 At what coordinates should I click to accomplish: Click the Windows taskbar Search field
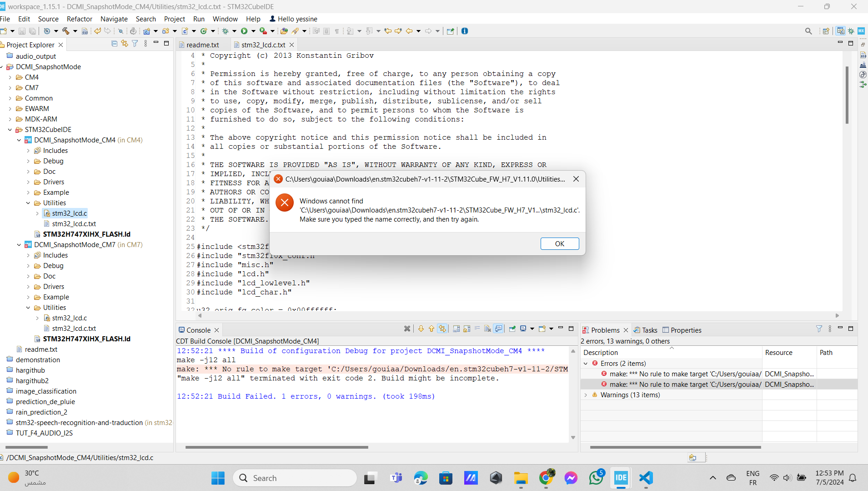[x=295, y=478]
